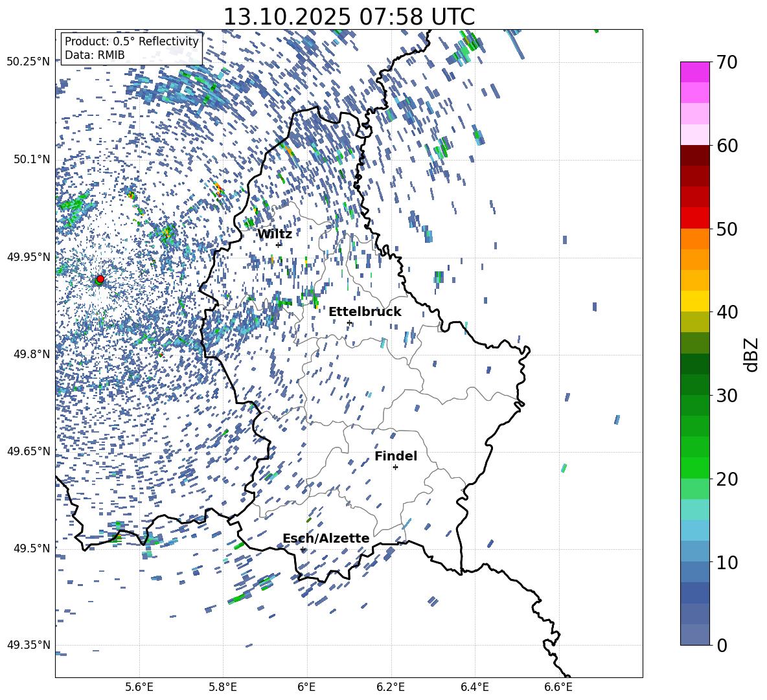
Task: Click the cross marker under Wiltz
Action: point(279,244)
